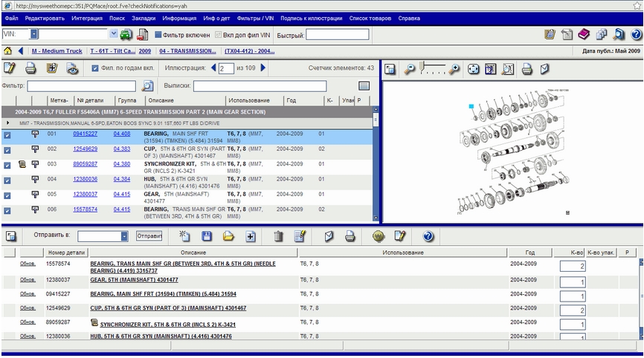Expand the MM7 transmission group row arrow
Image resolution: width=644 pixels, height=358 pixels.
tap(8, 123)
